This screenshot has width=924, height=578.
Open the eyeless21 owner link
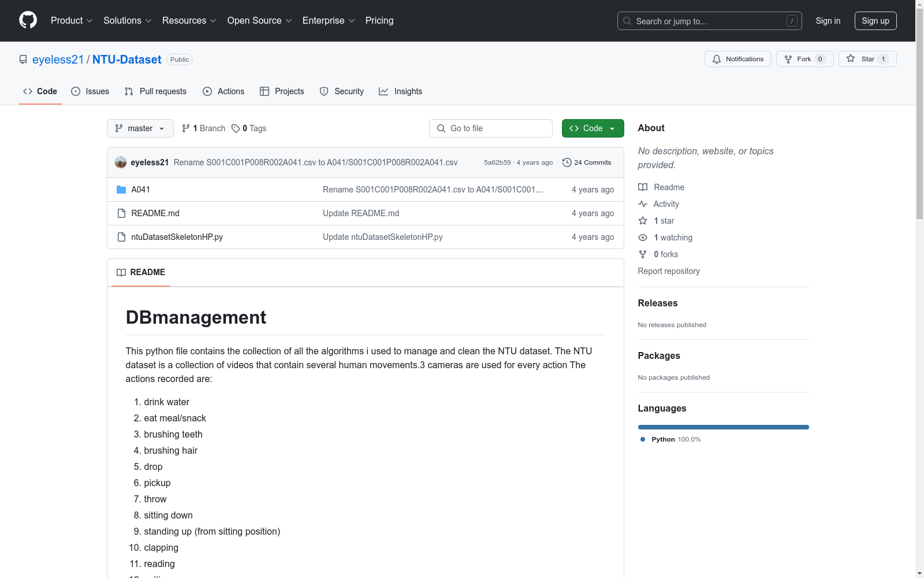point(58,60)
